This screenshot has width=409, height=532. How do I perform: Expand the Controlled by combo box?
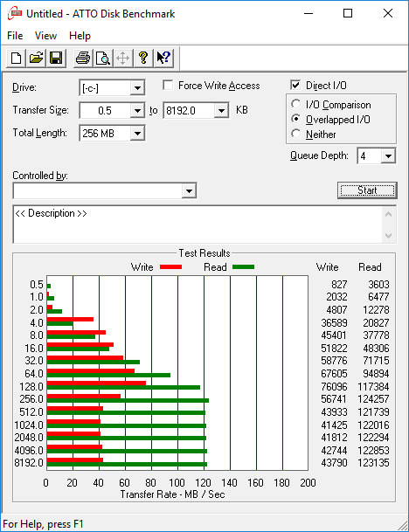pyautogui.click(x=189, y=190)
